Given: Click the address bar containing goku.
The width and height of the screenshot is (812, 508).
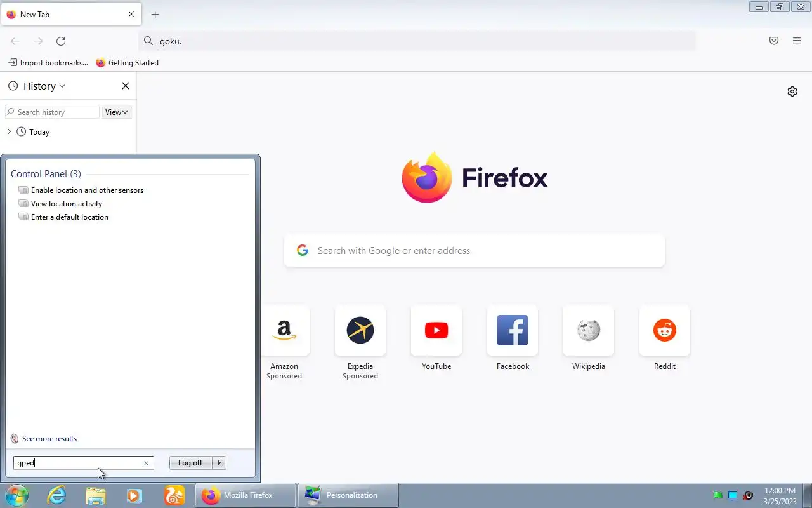Looking at the screenshot, I should click(x=417, y=41).
